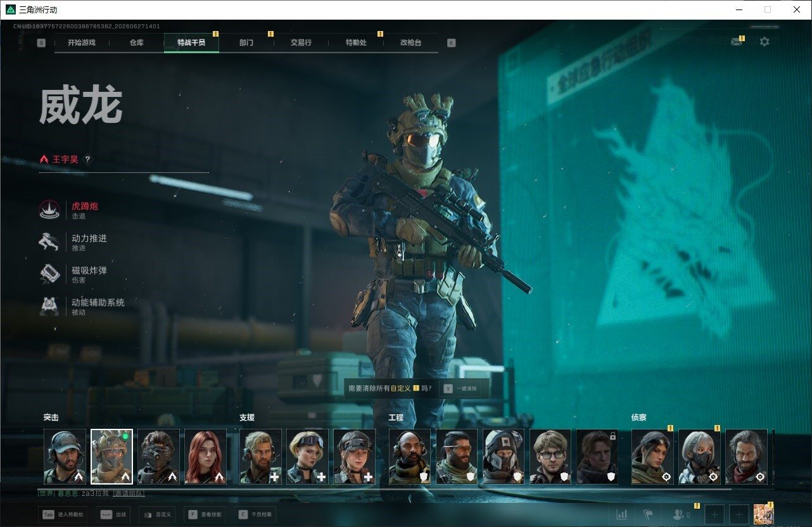The height and width of the screenshot is (527, 812).
Task: Select the blond male support operator with headset
Action: tap(260, 457)
